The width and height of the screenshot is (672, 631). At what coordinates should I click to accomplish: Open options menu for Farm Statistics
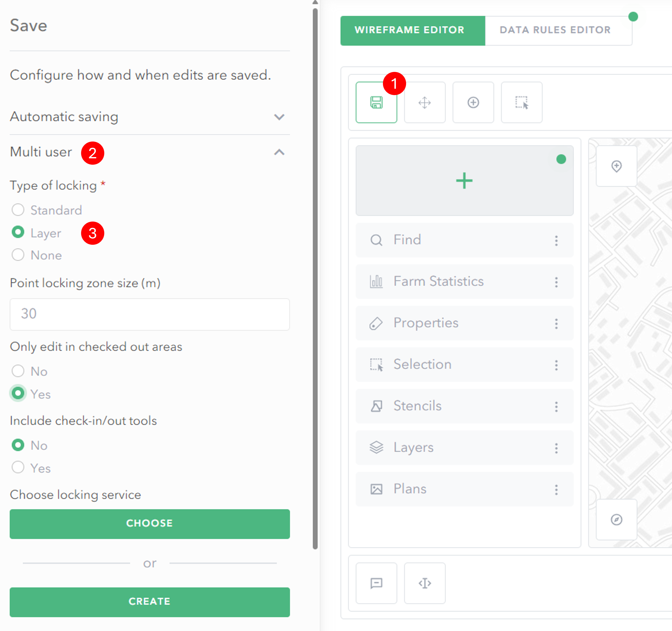(x=556, y=282)
